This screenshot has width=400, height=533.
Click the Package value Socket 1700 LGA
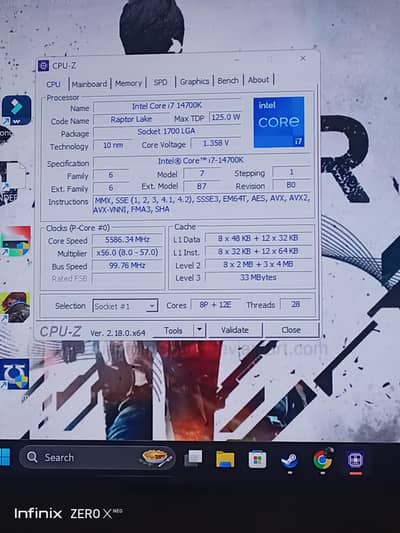167,132
